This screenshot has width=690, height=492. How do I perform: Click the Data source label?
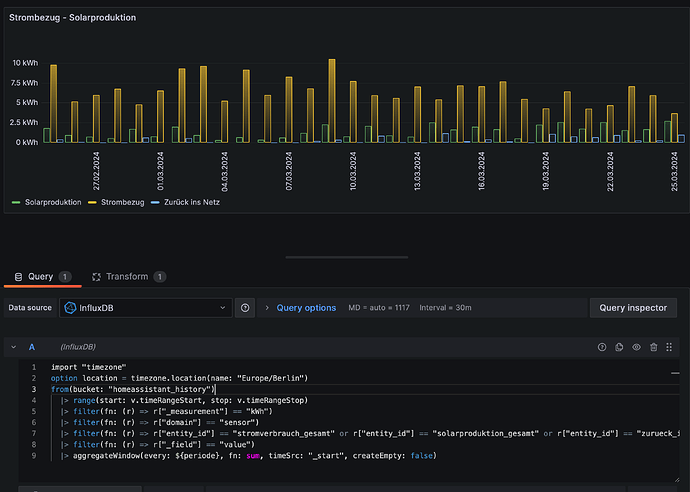click(x=30, y=308)
